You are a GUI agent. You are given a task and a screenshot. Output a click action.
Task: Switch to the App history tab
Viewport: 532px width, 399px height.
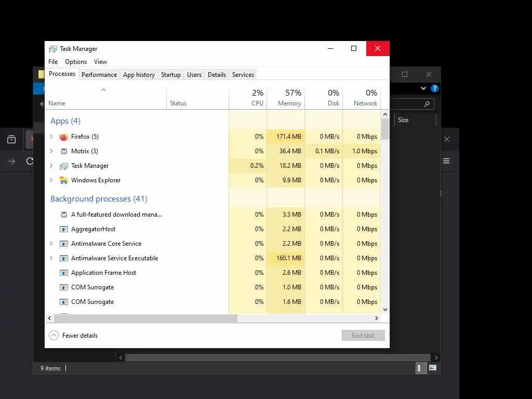pyautogui.click(x=139, y=75)
